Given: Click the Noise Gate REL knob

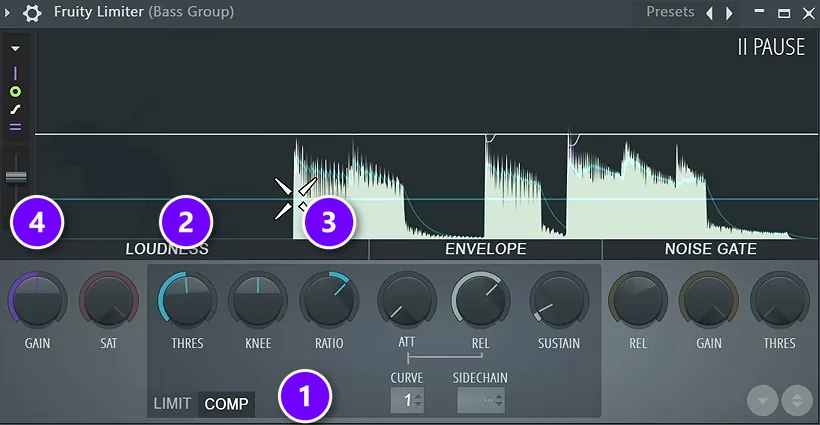Looking at the screenshot, I should 637,301.
